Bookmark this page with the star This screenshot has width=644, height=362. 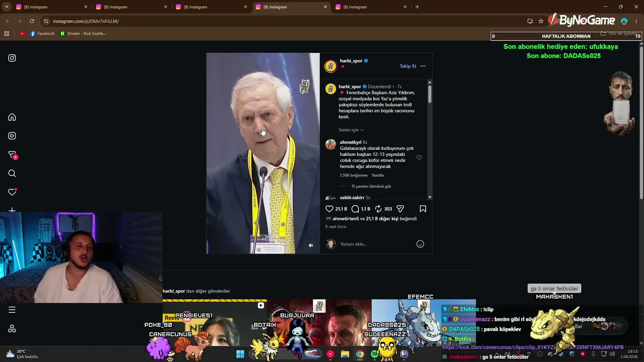541,21
